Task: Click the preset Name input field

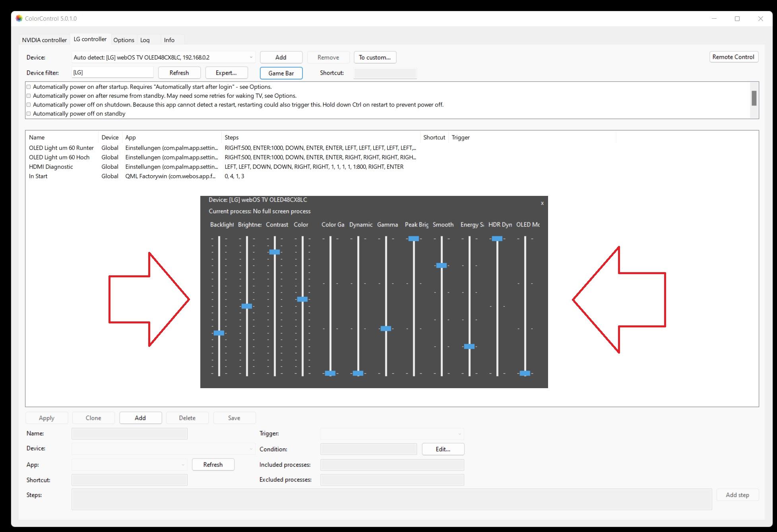Action: tap(129, 433)
